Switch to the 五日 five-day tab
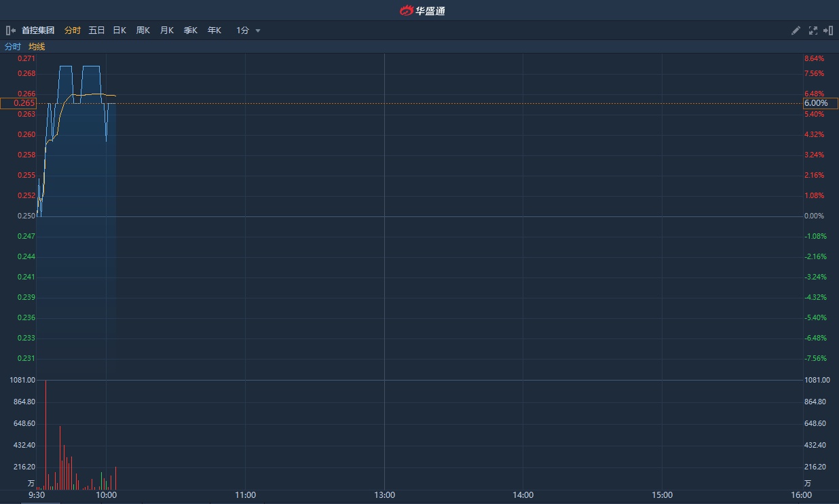Image resolution: width=839 pixels, height=504 pixels. pyautogui.click(x=96, y=31)
